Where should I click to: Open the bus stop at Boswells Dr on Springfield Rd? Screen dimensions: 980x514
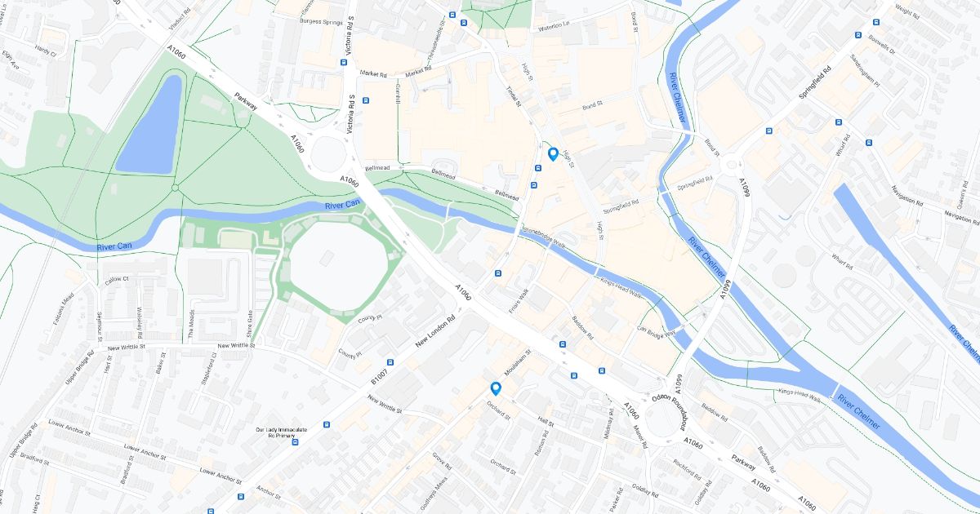click(x=858, y=35)
